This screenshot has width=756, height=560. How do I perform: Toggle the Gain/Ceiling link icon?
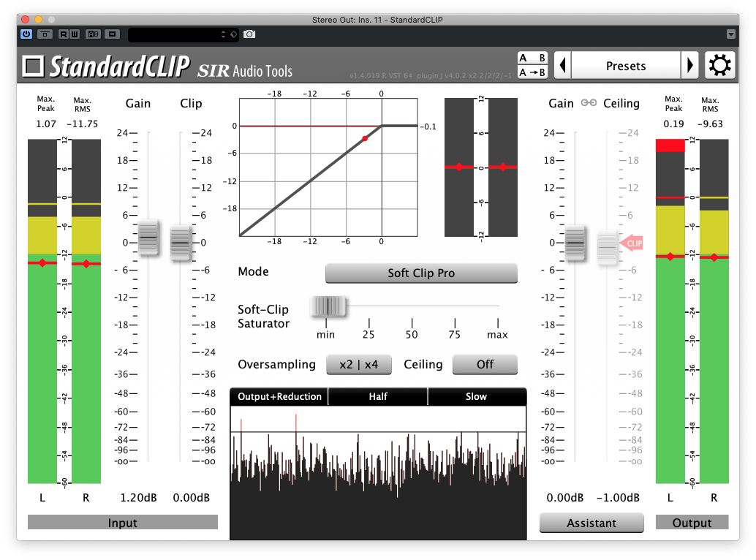pos(589,102)
